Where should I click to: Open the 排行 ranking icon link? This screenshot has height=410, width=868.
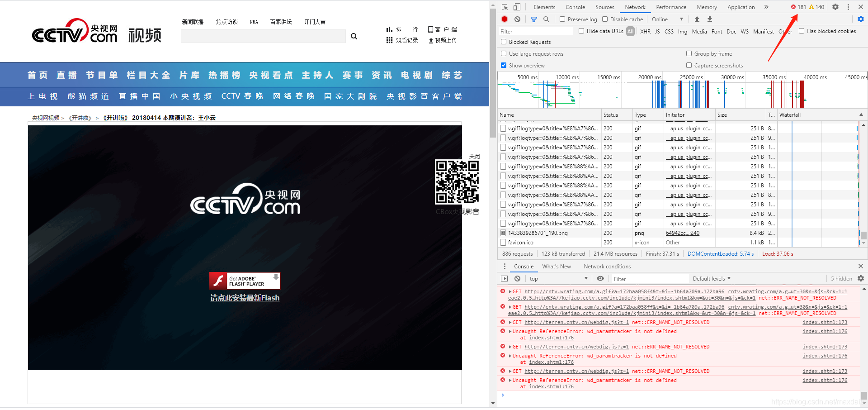click(x=402, y=29)
